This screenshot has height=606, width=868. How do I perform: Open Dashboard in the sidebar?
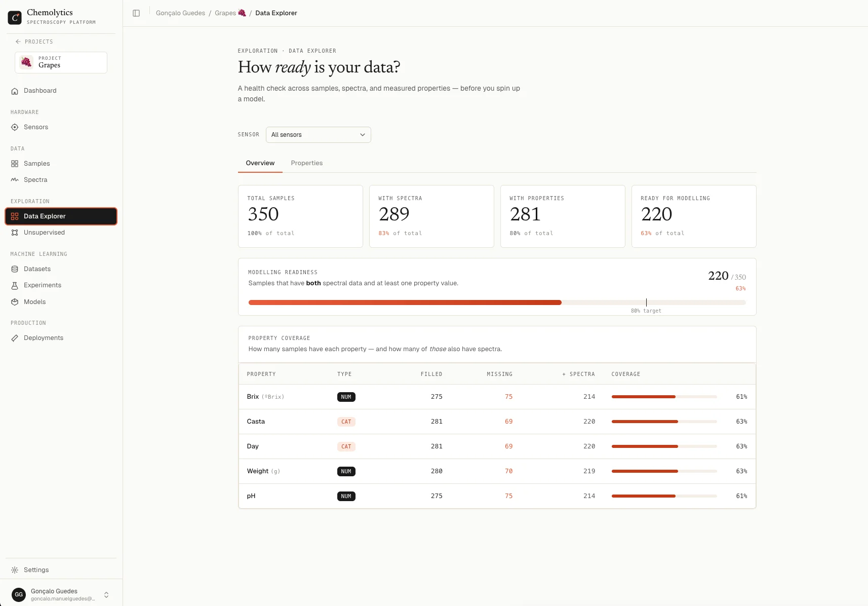click(x=61, y=91)
